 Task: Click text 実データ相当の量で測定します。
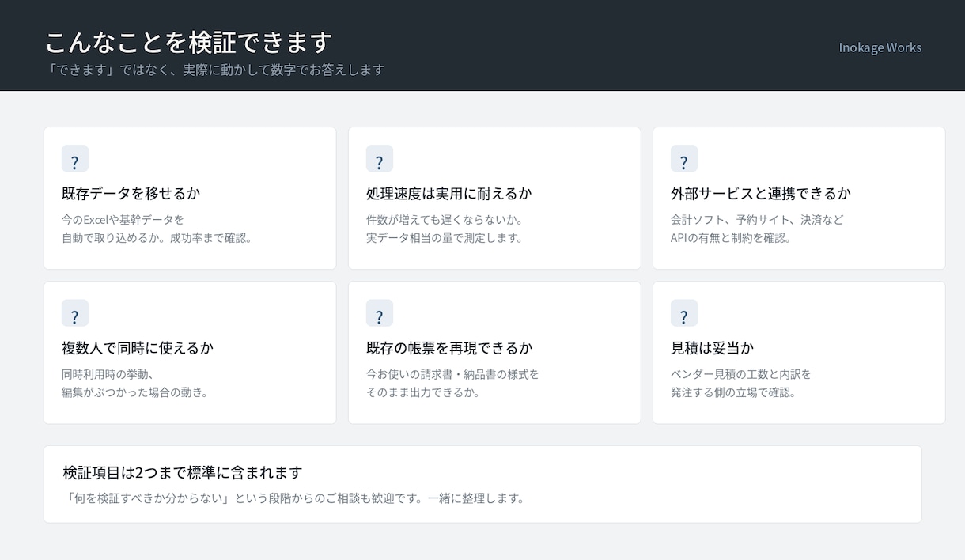pyautogui.click(x=445, y=237)
